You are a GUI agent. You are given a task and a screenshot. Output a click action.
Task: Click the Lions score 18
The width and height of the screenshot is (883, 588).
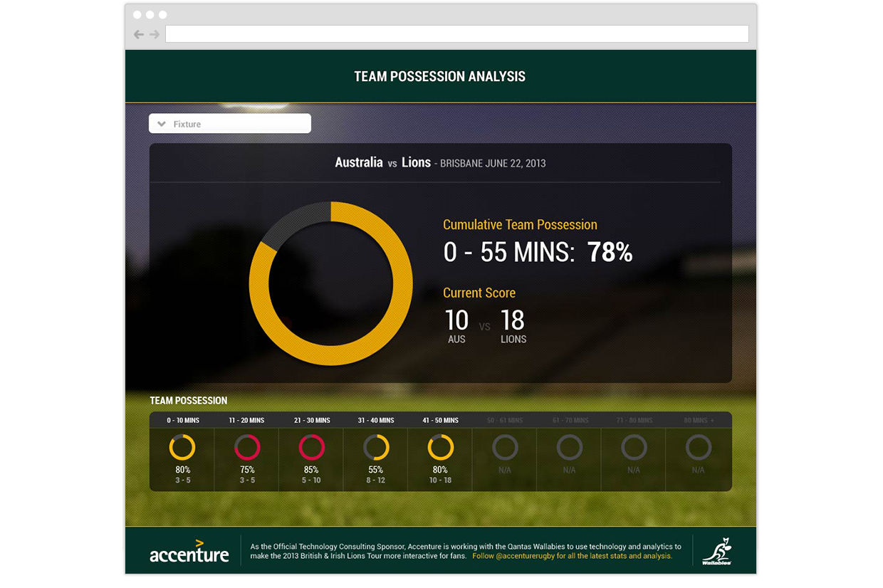pyautogui.click(x=513, y=320)
